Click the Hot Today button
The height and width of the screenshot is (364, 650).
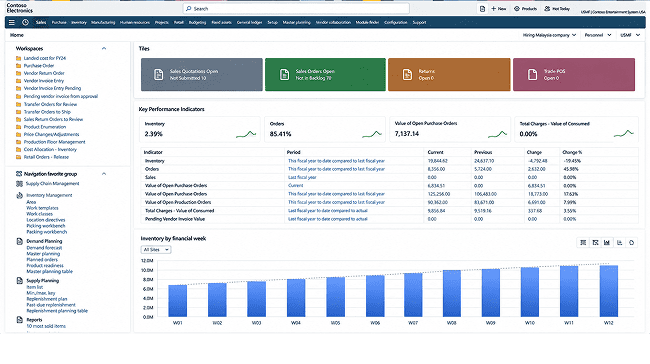(557, 9)
